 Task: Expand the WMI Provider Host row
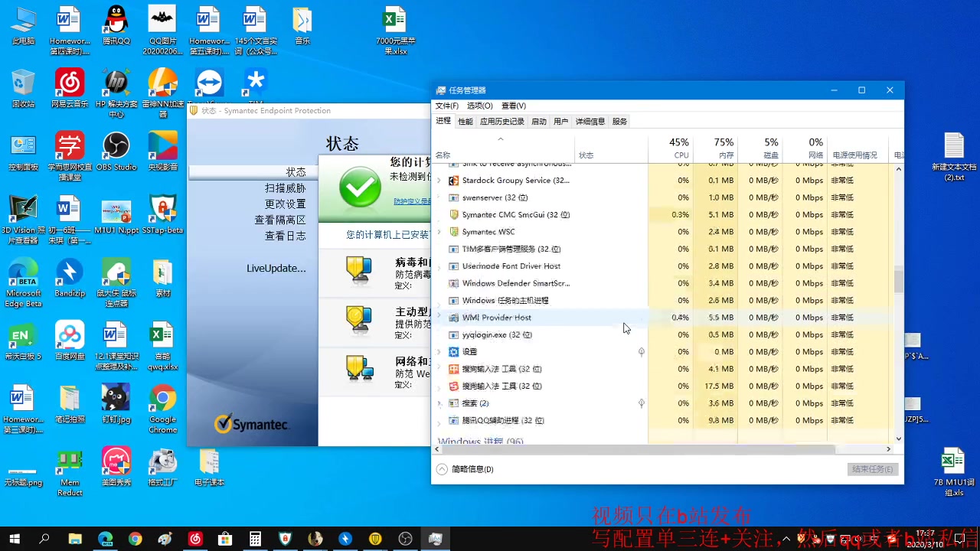tap(439, 318)
